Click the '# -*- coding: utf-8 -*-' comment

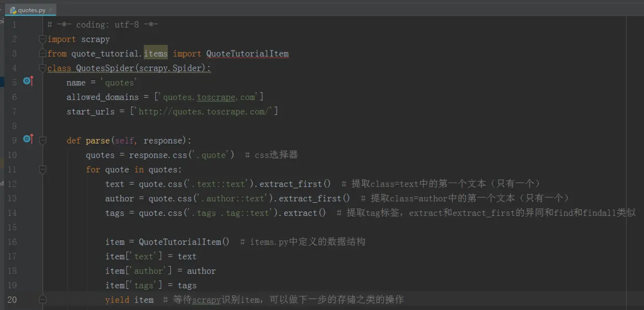pos(103,24)
